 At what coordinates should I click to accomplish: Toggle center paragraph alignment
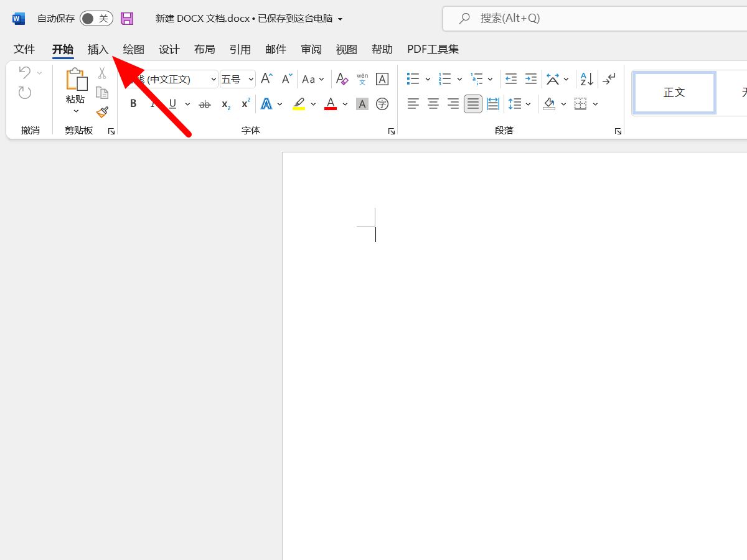point(433,103)
